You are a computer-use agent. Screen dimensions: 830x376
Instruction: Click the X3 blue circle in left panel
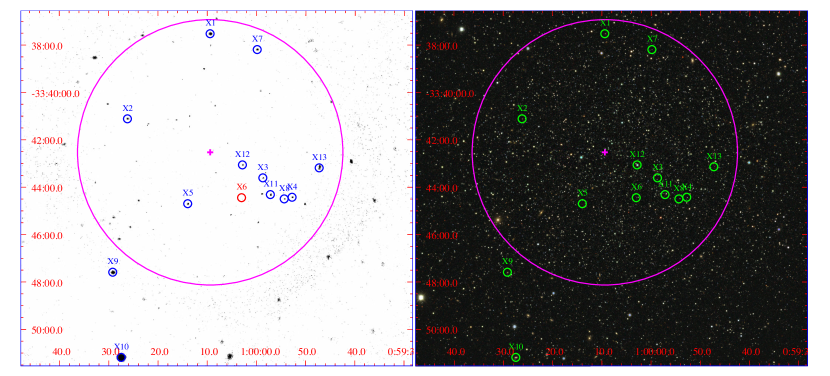[x=263, y=178]
